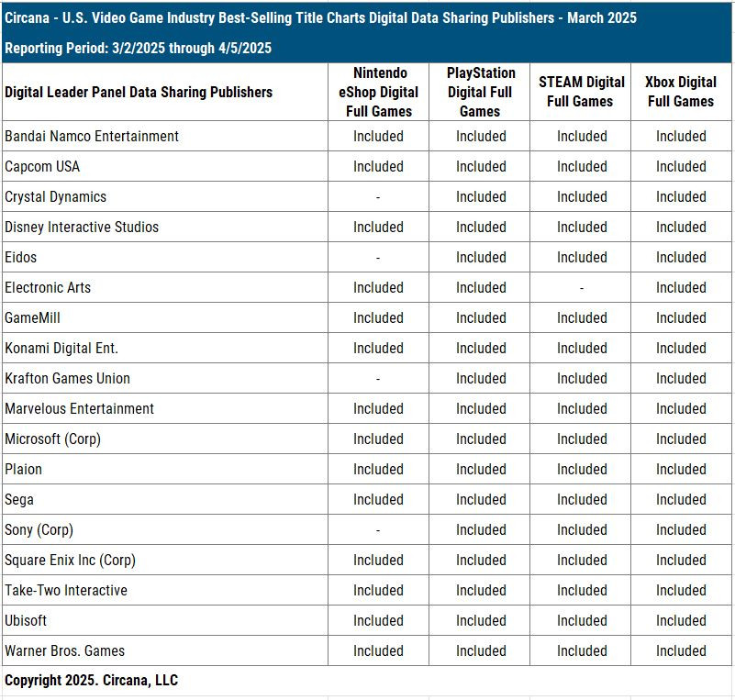The height and width of the screenshot is (700, 735).
Task: Select the Ubisoft Xbox Included cell
Action: pos(681,620)
